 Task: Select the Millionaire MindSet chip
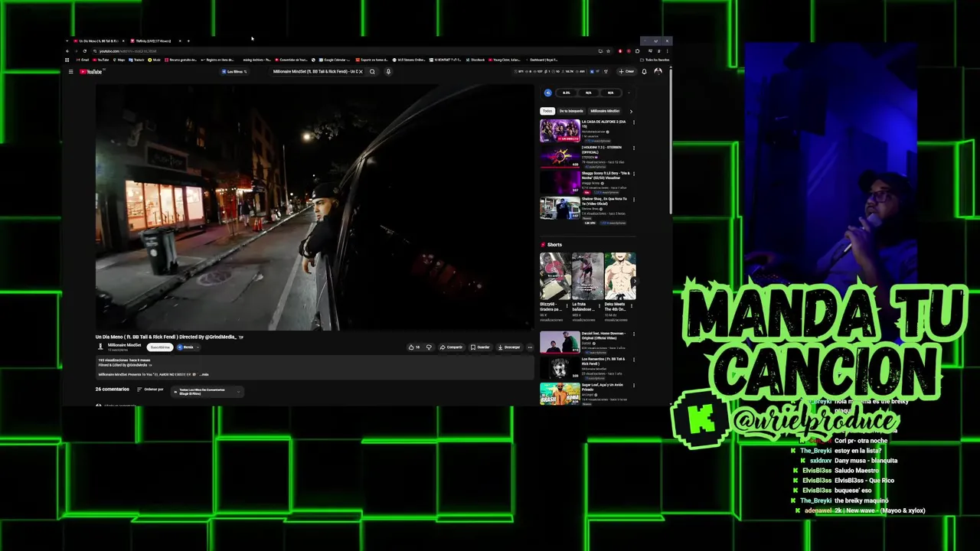605,111
